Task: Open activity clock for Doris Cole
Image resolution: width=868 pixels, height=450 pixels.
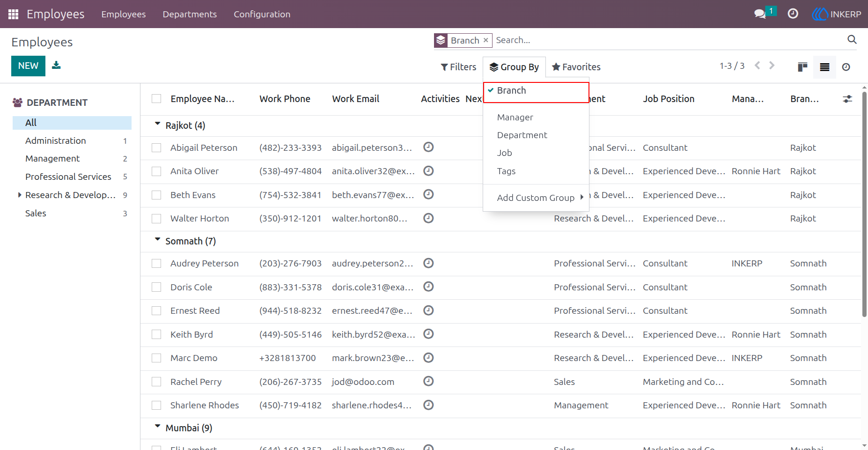Action: point(428,287)
